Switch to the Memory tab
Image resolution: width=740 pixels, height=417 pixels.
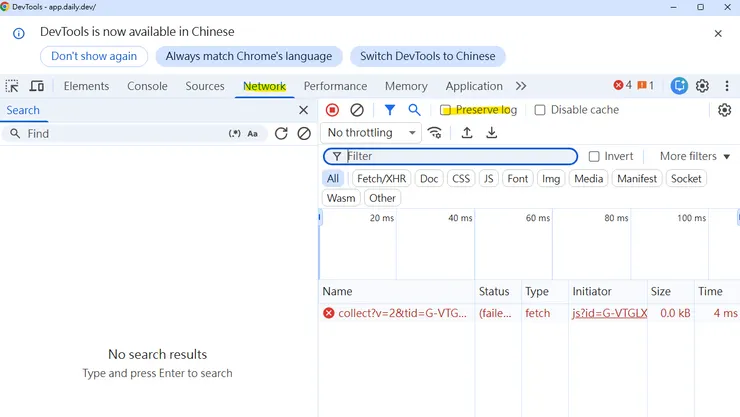[x=406, y=86]
